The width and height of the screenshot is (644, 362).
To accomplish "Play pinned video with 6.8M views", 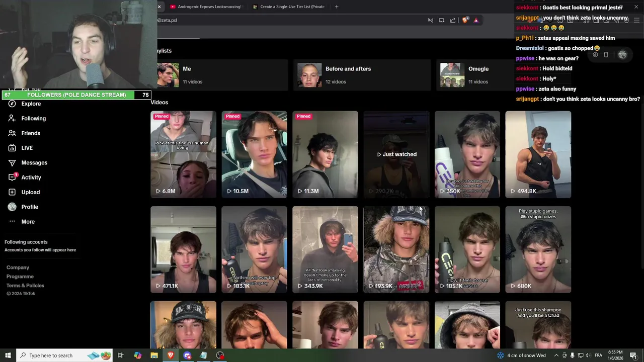I will (x=183, y=154).
